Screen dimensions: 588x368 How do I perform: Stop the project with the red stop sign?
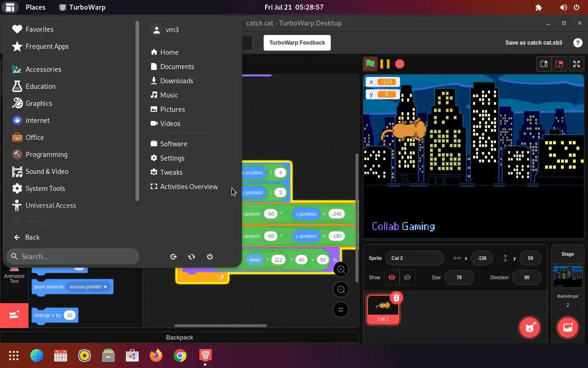pyautogui.click(x=400, y=64)
